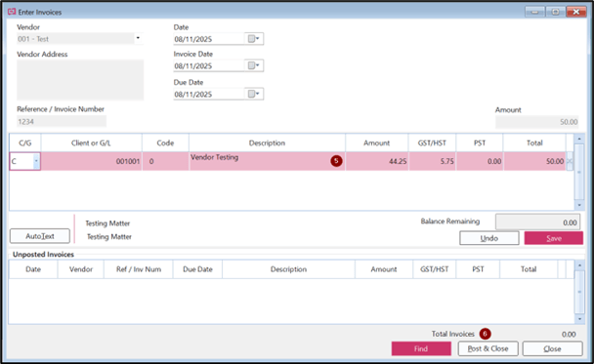Click the Find button

pyautogui.click(x=421, y=348)
